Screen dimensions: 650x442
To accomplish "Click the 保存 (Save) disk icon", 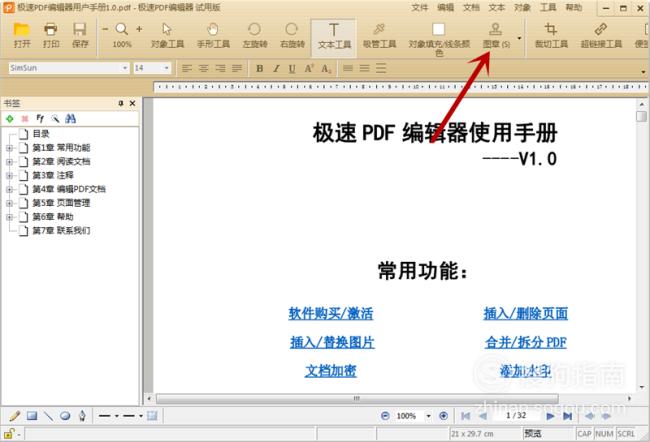I will [x=80, y=30].
